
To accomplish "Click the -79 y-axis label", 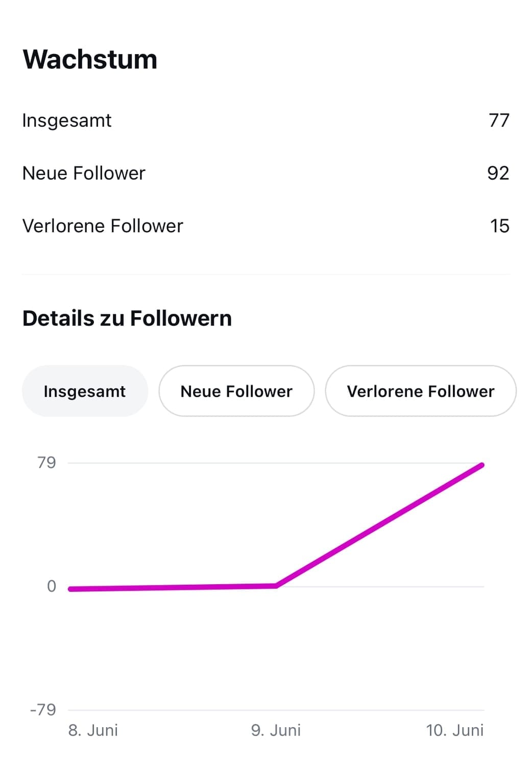I will coord(43,710).
